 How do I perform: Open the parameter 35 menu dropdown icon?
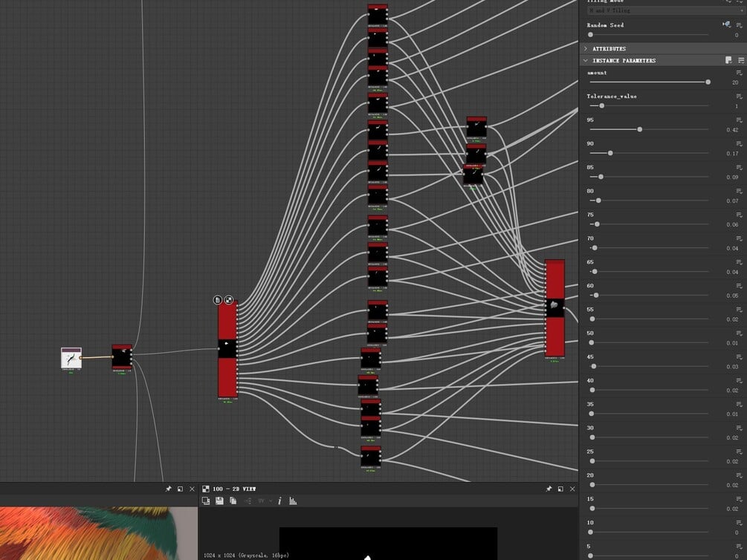pos(740,404)
